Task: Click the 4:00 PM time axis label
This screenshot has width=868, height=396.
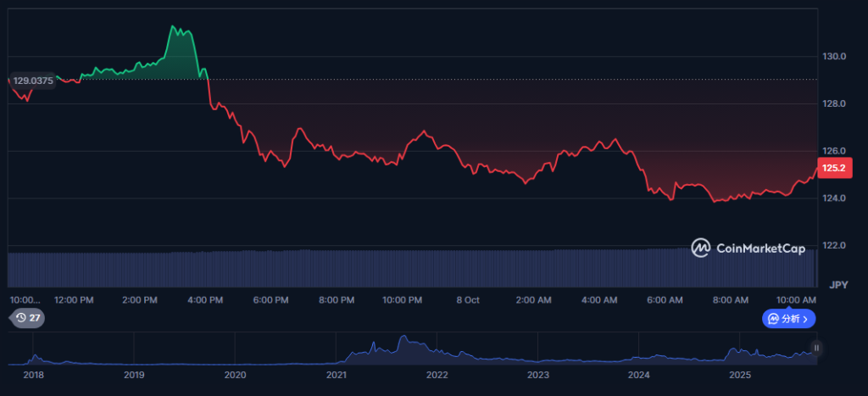Action: pos(205,300)
